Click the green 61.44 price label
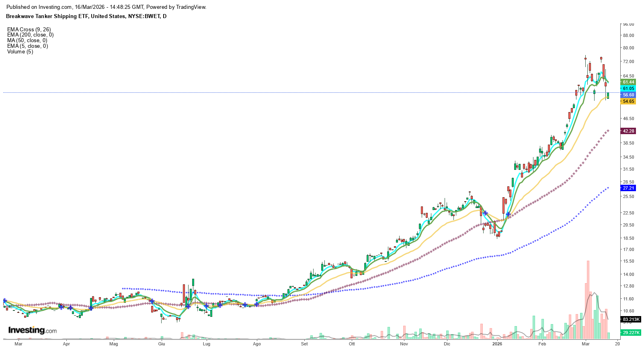644x349 pixels. pos(628,82)
